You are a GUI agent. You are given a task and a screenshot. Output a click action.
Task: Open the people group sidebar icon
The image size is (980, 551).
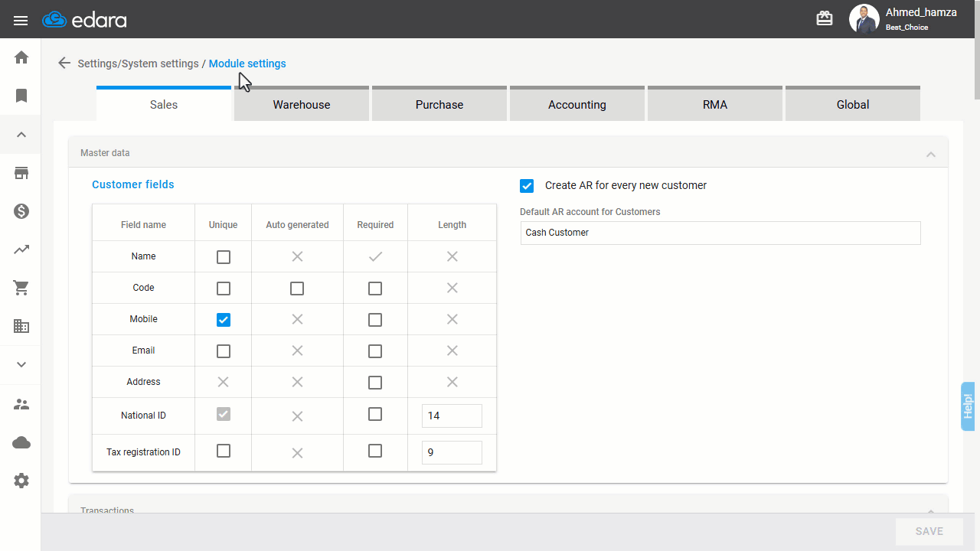tap(21, 404)
